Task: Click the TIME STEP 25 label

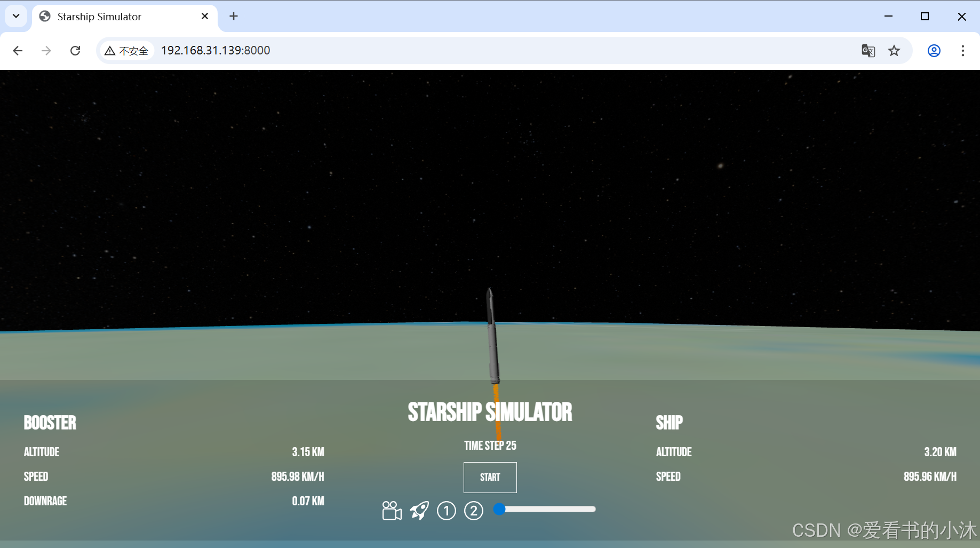Action: click(x=490, y=446)
